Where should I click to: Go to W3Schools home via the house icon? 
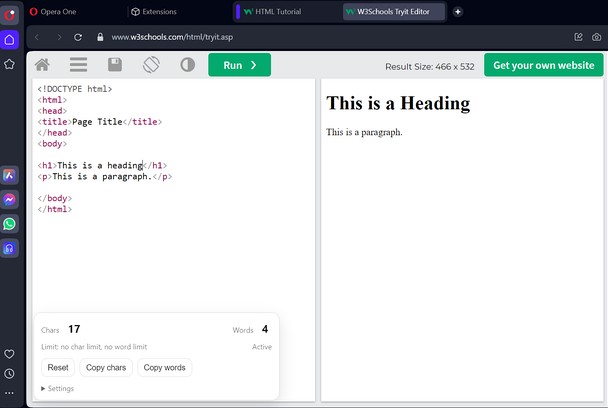pyautogui.click(x=42, y=65)
